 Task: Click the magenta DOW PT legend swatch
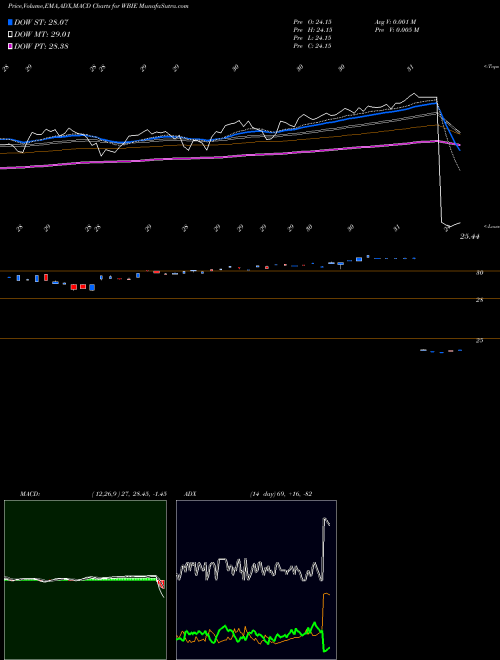pos(10,46)
